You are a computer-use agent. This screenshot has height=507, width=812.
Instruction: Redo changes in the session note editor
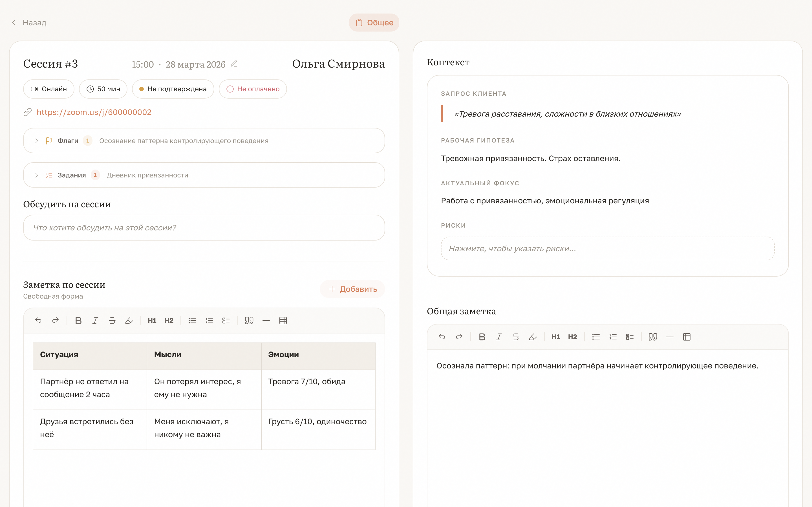coord(55,320)
